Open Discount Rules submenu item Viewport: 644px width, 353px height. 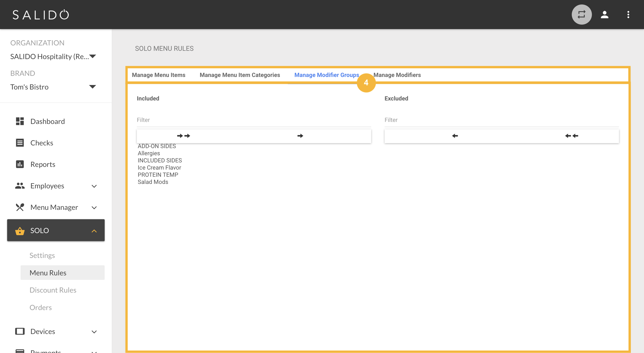pos(53,290)
